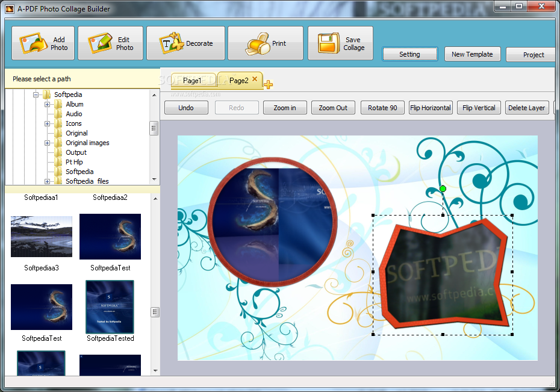Open the Setting button
Viewport: 560px width, 392px height.
409,54
